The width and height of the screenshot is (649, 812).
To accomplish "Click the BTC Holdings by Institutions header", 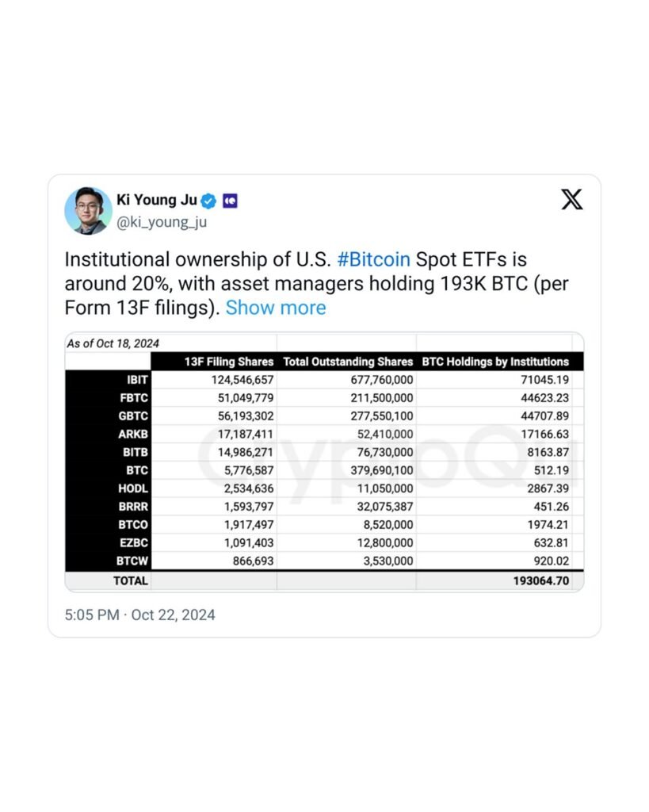I will point(495,362).
